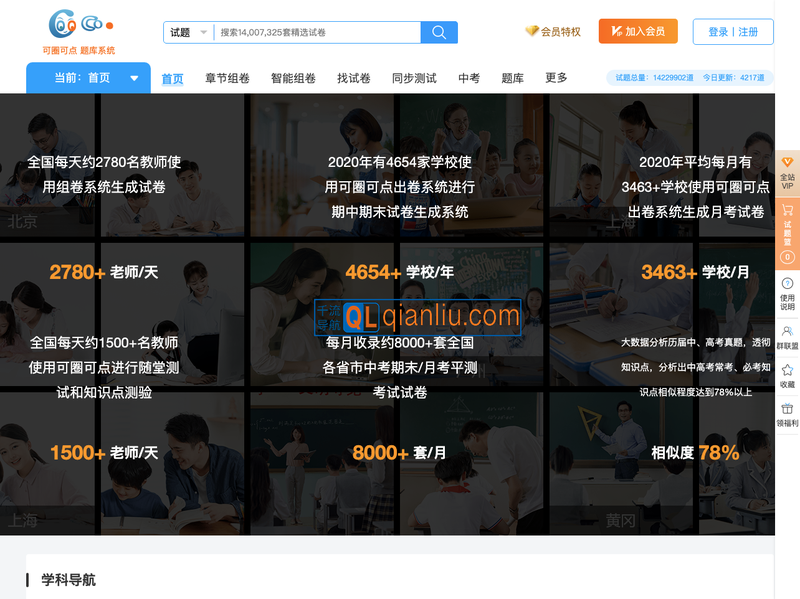Click the 加入会员 button
Viewport: 800px width, 599px height.
tap(637, 31)
